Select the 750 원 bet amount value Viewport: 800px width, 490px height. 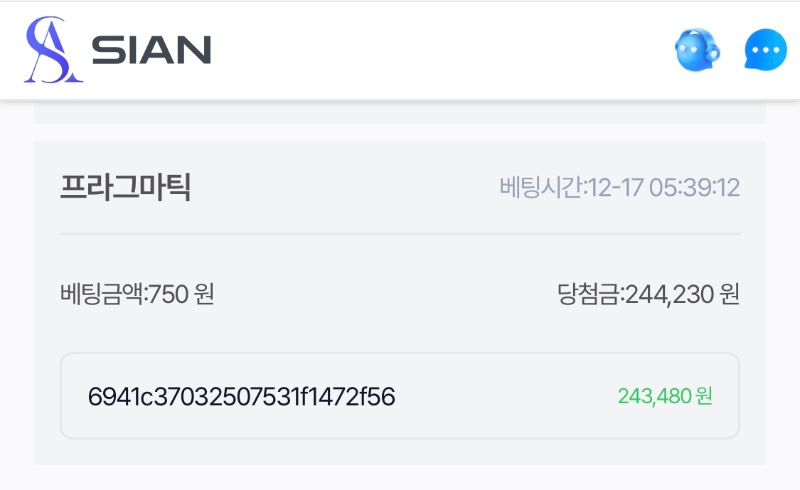coord(182,295)
